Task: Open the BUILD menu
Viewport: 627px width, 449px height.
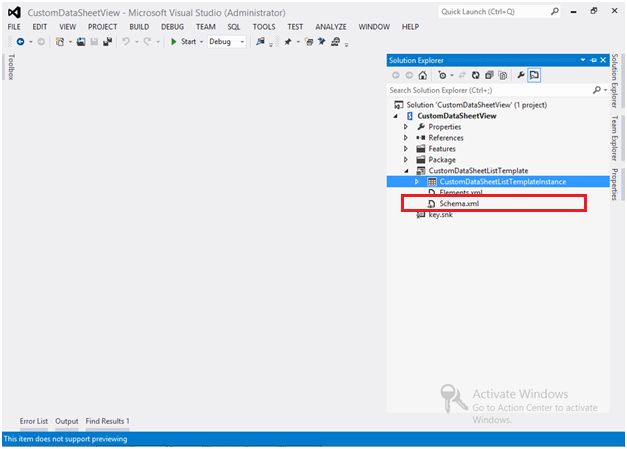Action: 139,27
